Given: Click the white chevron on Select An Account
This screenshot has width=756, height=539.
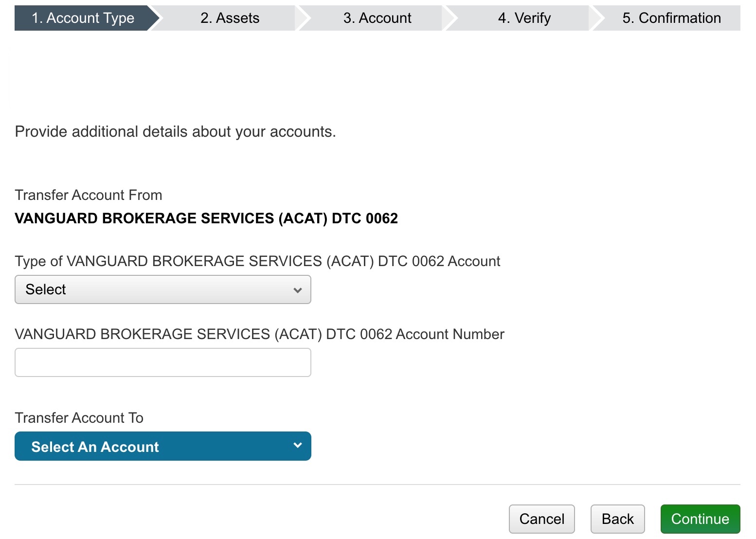Looking at the screenshot, I should point(298,445).
